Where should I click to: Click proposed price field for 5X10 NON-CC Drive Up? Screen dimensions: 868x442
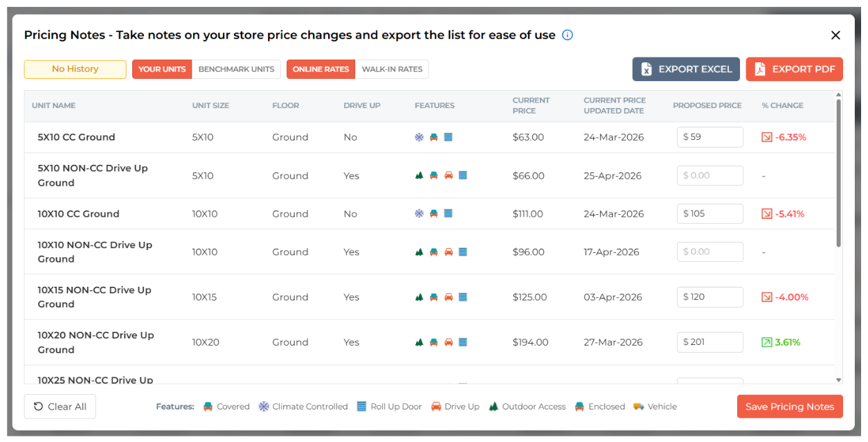709,176
